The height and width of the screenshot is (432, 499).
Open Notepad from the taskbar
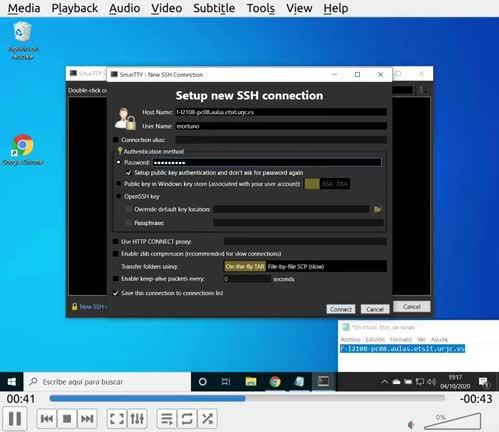click(299, 382)
